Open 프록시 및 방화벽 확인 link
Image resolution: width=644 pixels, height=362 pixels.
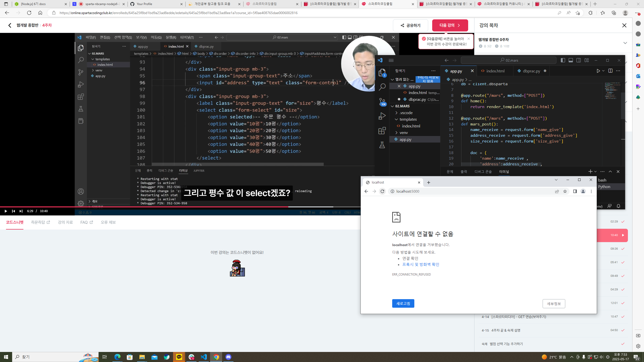coord(421,264)
